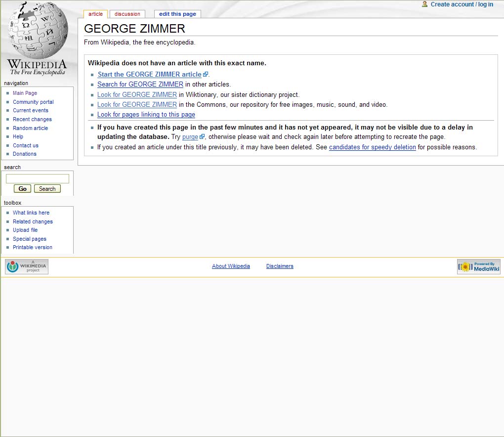
Task: Switch to the discussion tab
Action: 127,14
